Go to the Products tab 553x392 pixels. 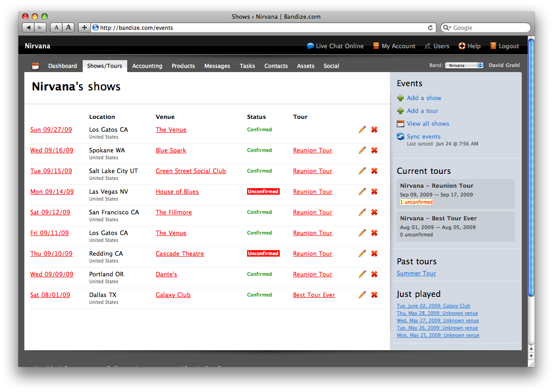click(x=183, y=66)
